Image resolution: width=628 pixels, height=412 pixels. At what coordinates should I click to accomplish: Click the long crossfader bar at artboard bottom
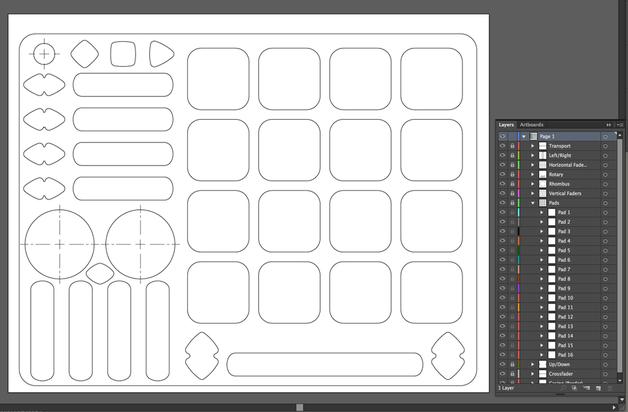point(325,364)
